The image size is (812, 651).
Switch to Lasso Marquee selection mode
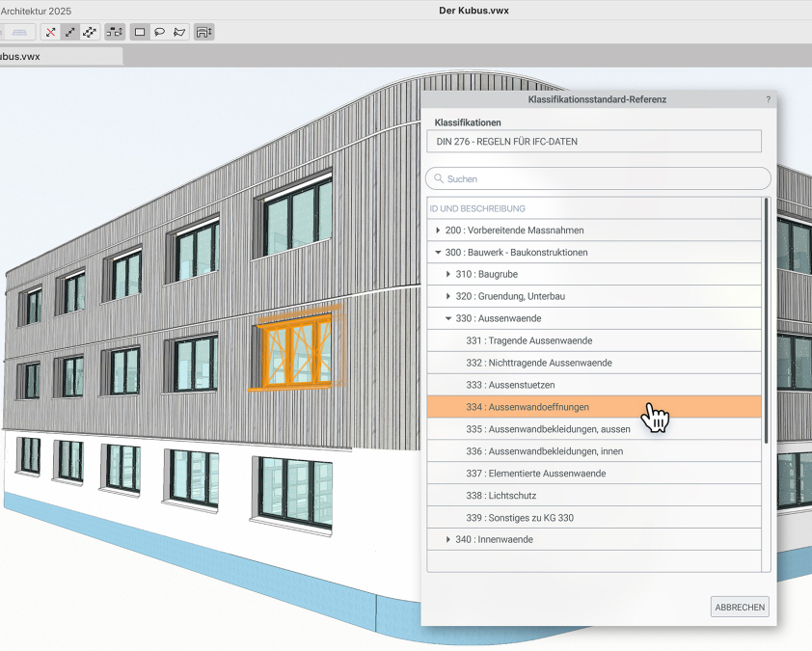(x=159, y=32)
